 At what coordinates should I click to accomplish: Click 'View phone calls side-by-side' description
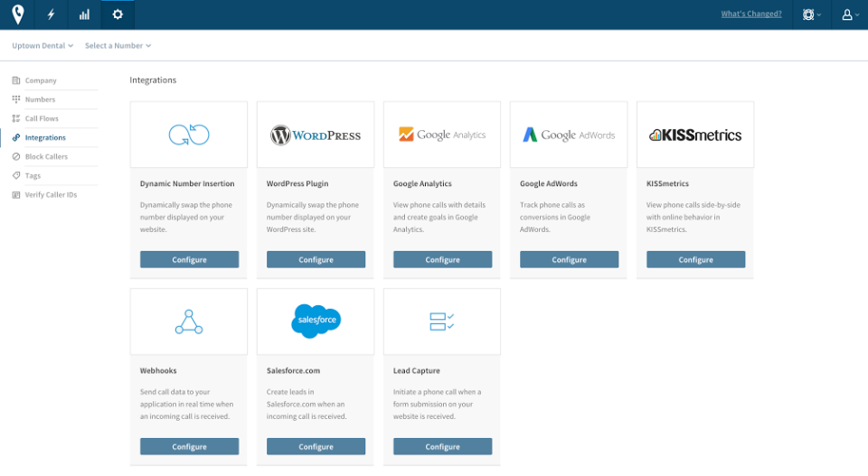(x=693, y=217)
